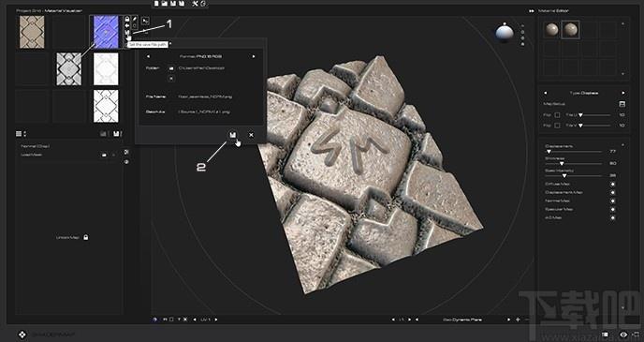Toggle the Normal Map button
Viewport: 644px width, 342px height.
(613, 201)
